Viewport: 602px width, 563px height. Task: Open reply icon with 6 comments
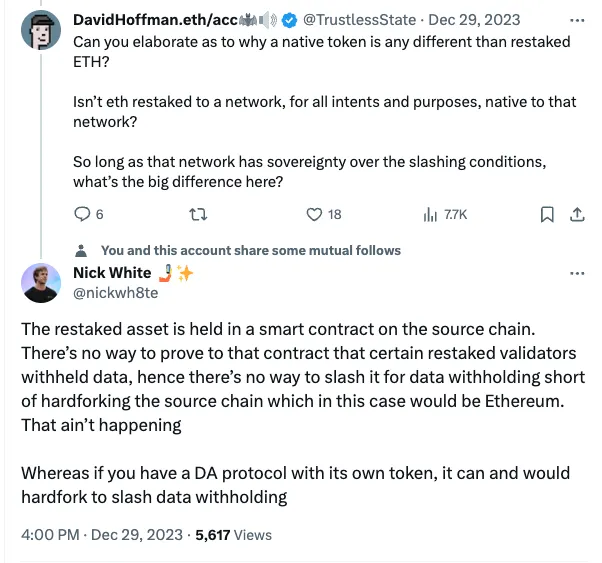pos(82,214)
